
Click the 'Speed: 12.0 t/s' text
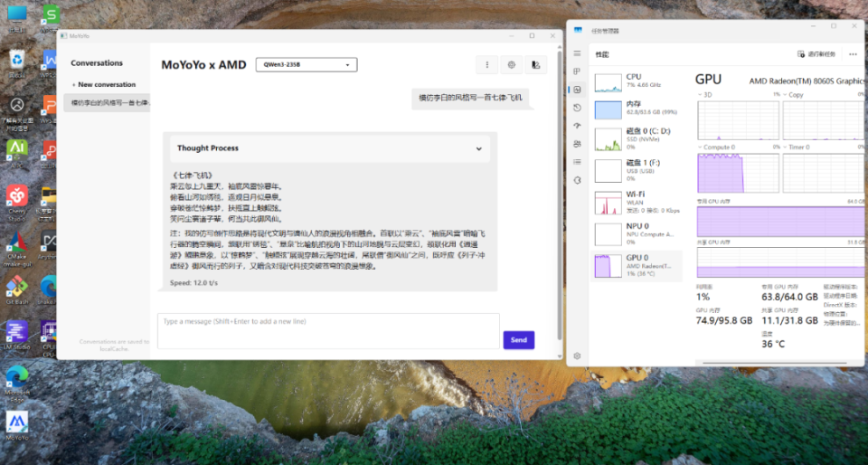pos(193,283)
